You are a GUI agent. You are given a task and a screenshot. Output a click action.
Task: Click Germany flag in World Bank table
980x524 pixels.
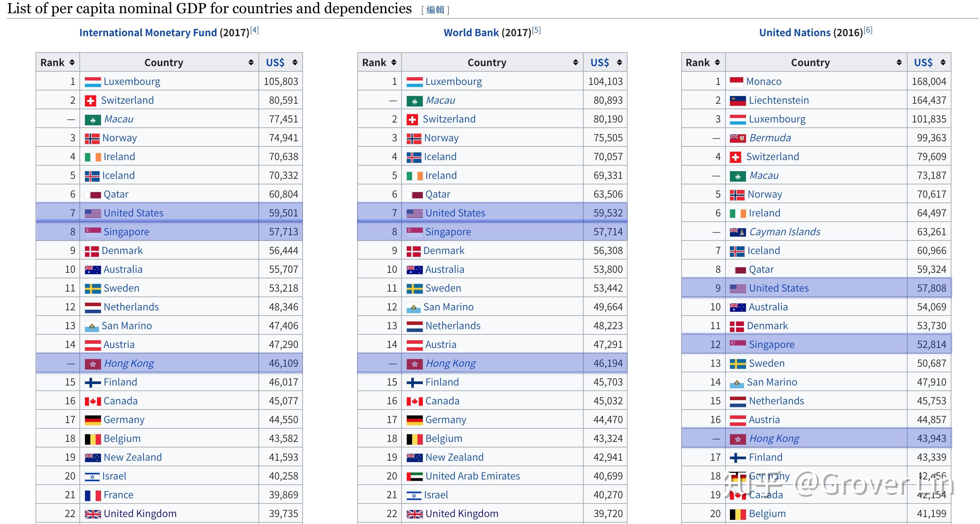pyautogui.click(x=414, y=420)
